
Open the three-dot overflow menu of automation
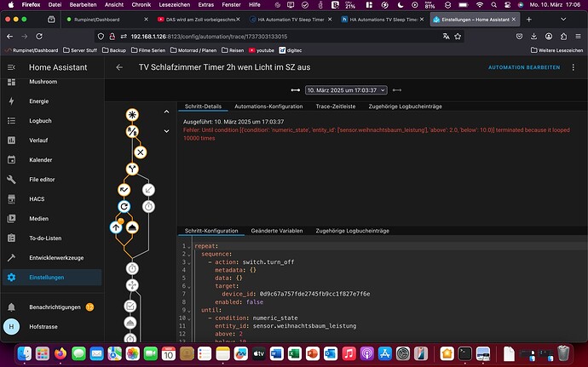pyautogui.click(x=573, y=67)
